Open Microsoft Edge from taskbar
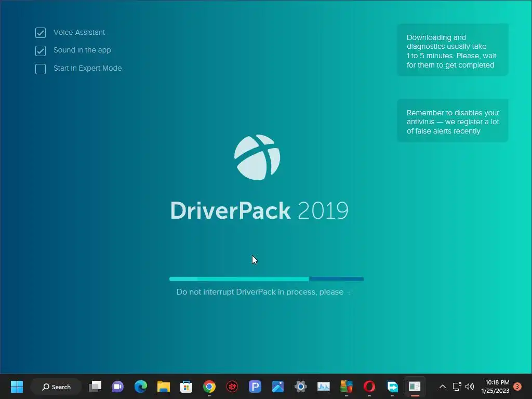The image size is (532, 399). pos(140,387)
